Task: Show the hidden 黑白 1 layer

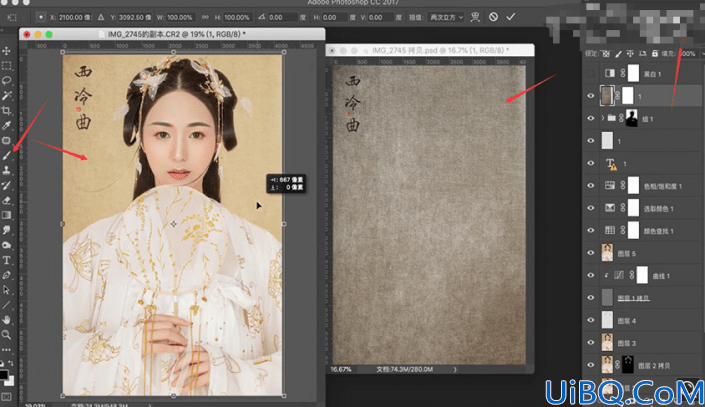Action: 591,73
